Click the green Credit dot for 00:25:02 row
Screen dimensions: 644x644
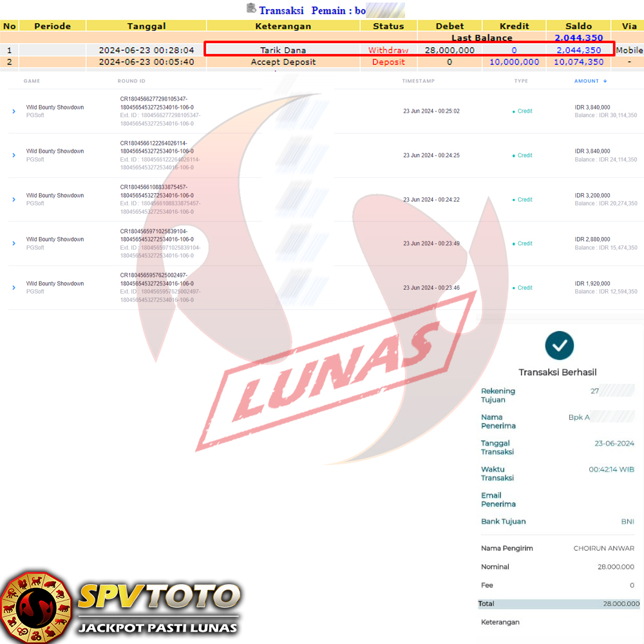click(x=513, y=111)
